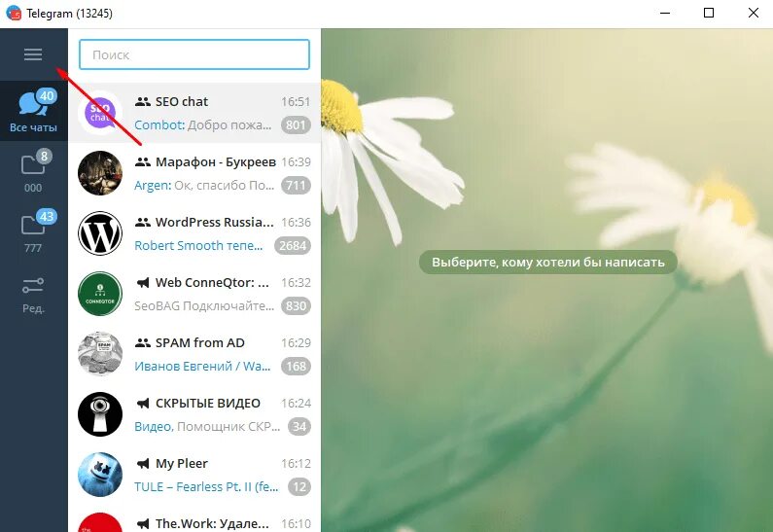Click the Поиск search field
The image size is (773, 532).
194,54
